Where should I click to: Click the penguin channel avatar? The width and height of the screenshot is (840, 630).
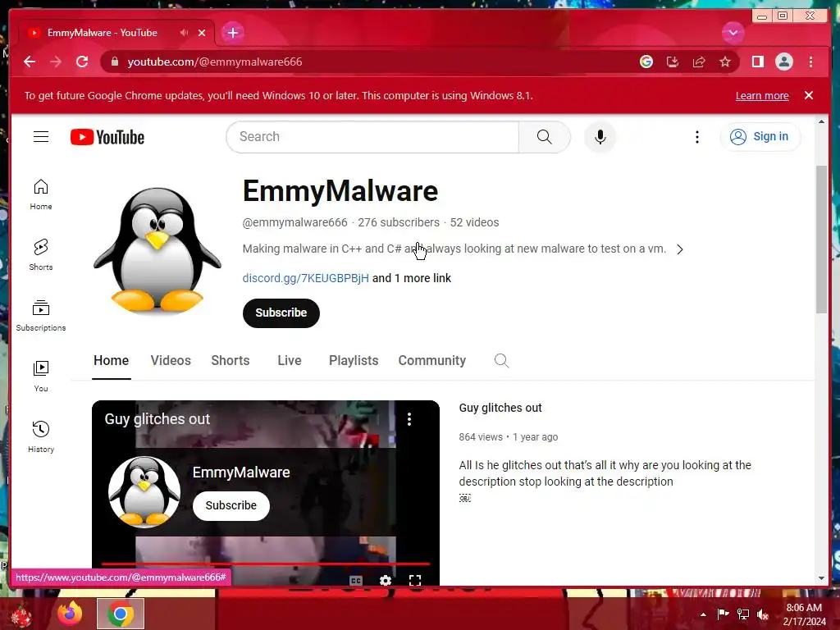pos(157,249)
